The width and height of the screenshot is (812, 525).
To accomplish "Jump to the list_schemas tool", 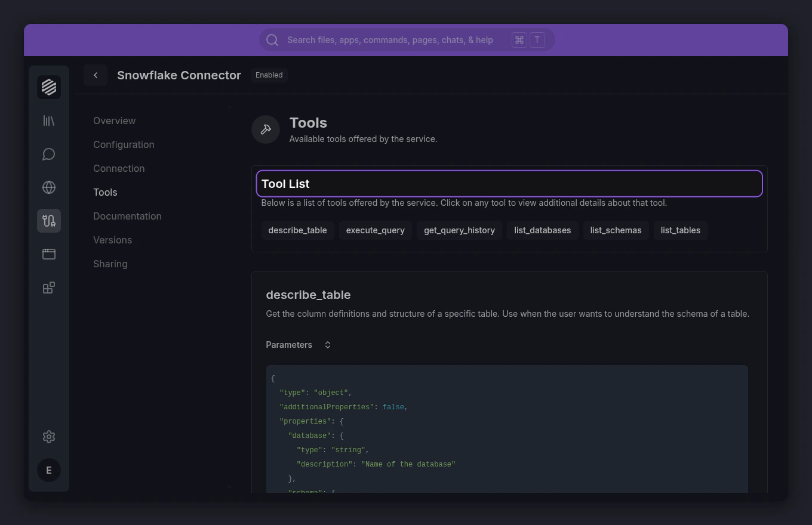I will (x=616, y=230).
